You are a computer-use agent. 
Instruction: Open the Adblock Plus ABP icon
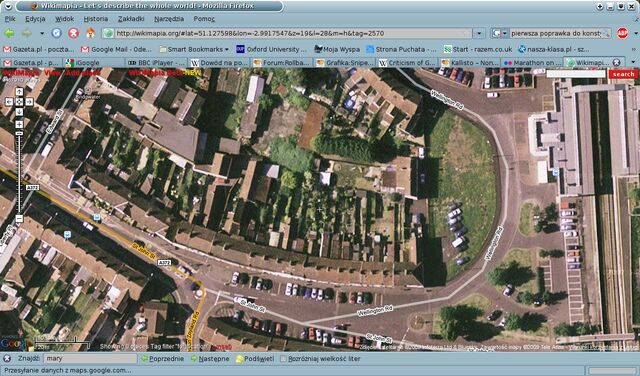point(622,33)
